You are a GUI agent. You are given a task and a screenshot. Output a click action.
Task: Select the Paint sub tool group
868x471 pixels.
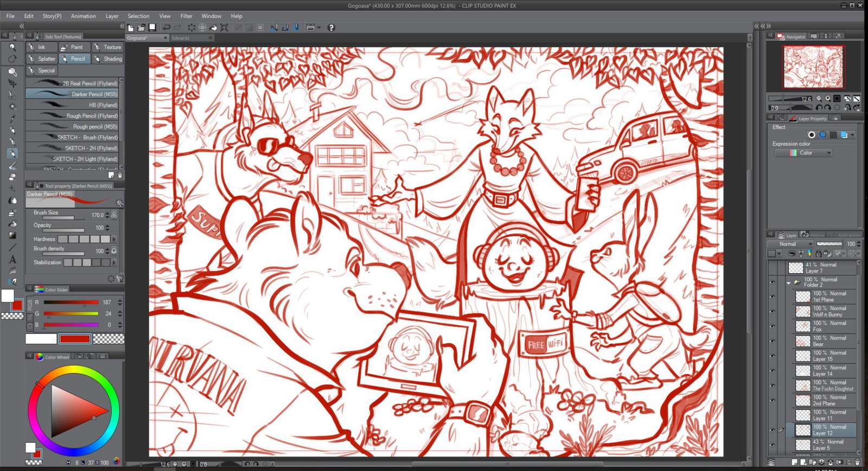[75, 47]
